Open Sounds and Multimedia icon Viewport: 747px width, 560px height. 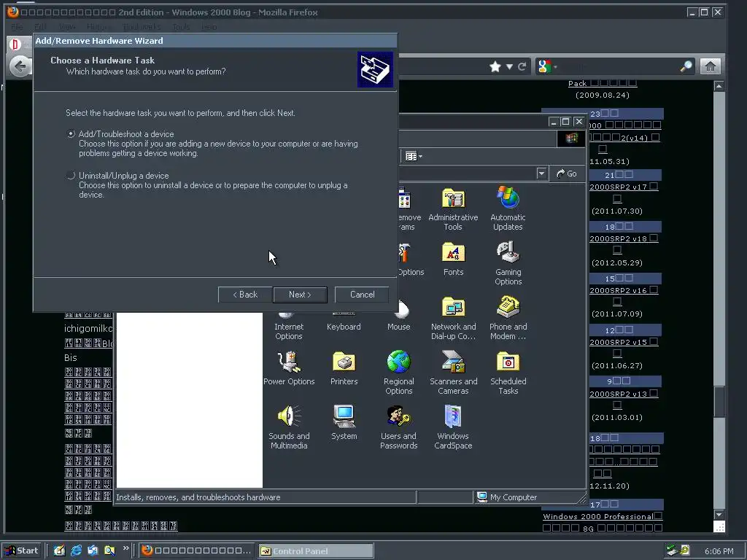pyautogui.click(x=289, y=427)
